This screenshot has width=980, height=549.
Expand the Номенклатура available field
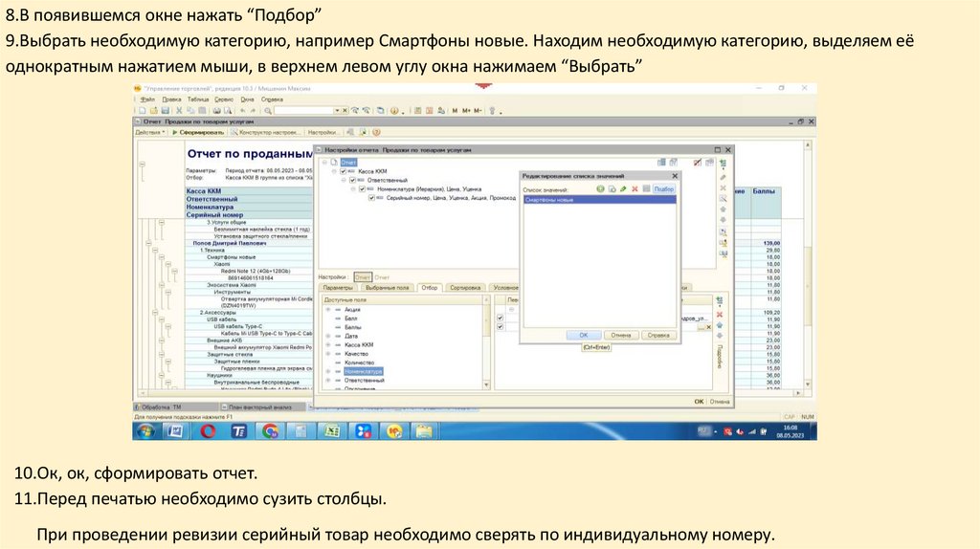pos(328,371)
